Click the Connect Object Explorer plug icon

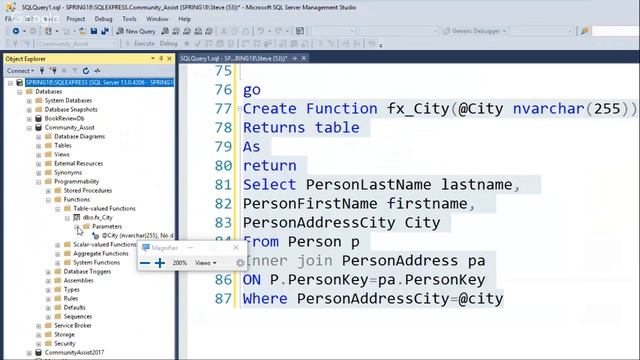tap(42, 71)
